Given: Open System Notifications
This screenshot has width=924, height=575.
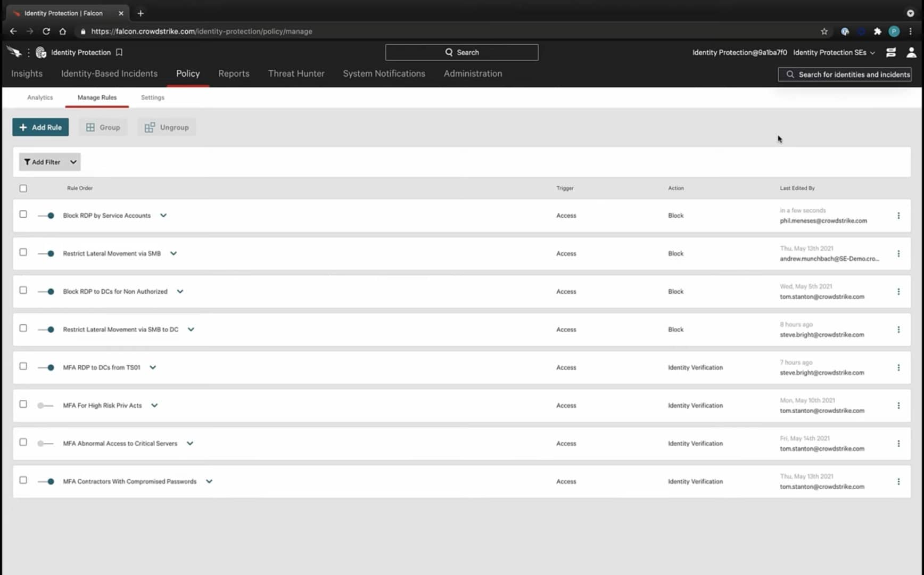Looking at the screenshot, I should [384, 73].
